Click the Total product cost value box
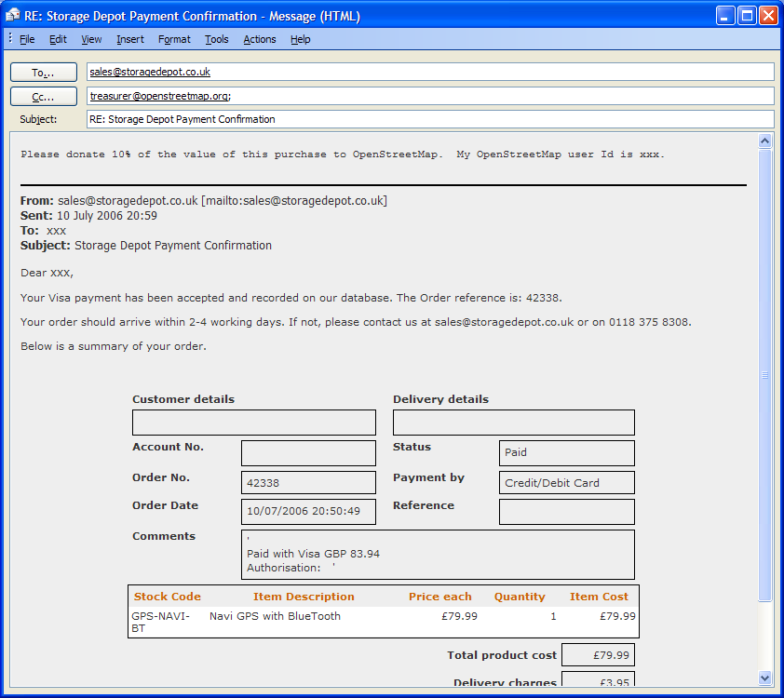 pyautogui.click(x=598, y=655)
